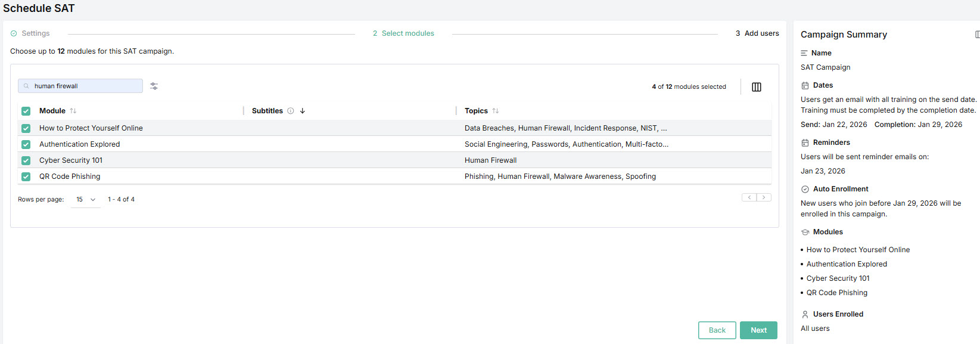Uncheck How to Protect Yourself Online
The height and width of the screenshot is (344, 980).
point(26,128)
